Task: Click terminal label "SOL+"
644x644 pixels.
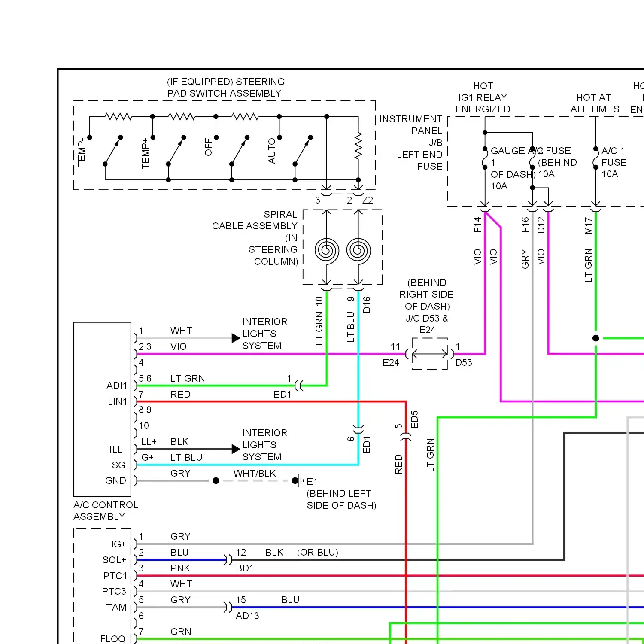Action: (x=114, y=560)
